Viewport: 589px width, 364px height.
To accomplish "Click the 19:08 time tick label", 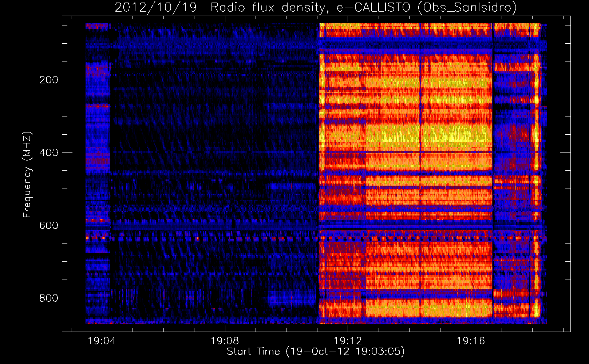I will (225, 341).
